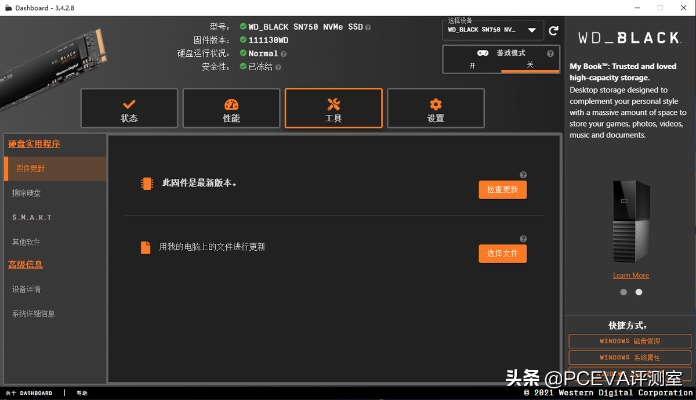The height and width of the screenshot is (400, 696).
Task: Click the file icon beside update-from-file text
Action: coord(145,247)
